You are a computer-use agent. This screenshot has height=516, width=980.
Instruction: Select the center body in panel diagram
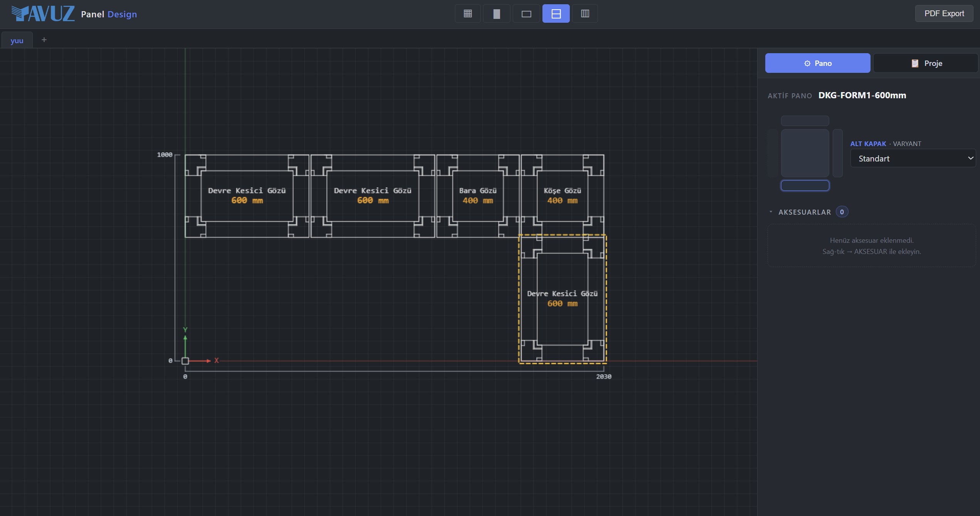tap(805, 153)
